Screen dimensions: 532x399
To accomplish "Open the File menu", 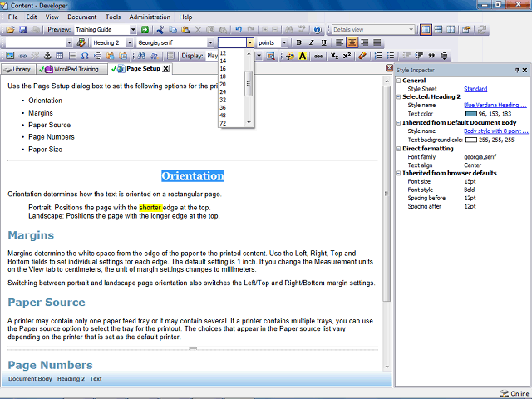I will point(13,17).
